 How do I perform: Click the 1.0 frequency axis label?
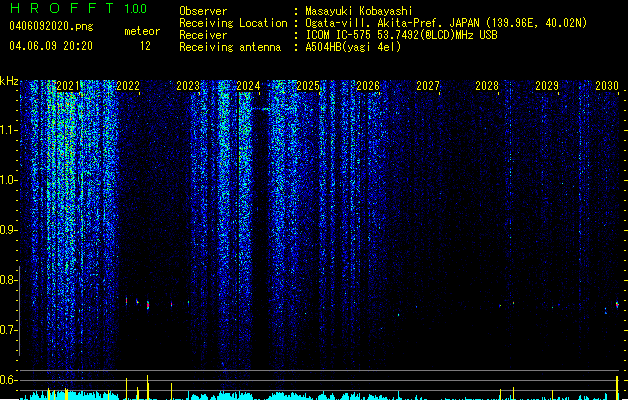pos(9,180)
